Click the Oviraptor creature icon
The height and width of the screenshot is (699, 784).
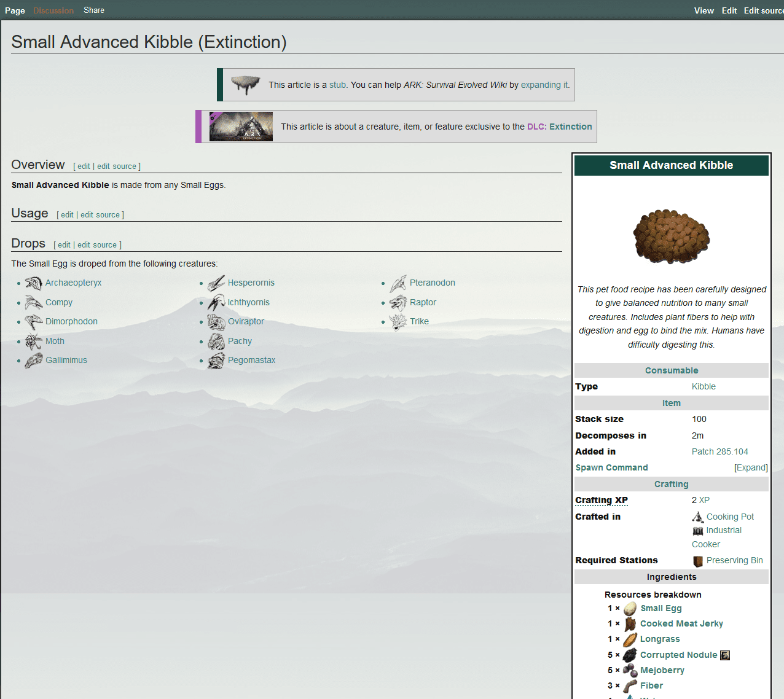216,321
